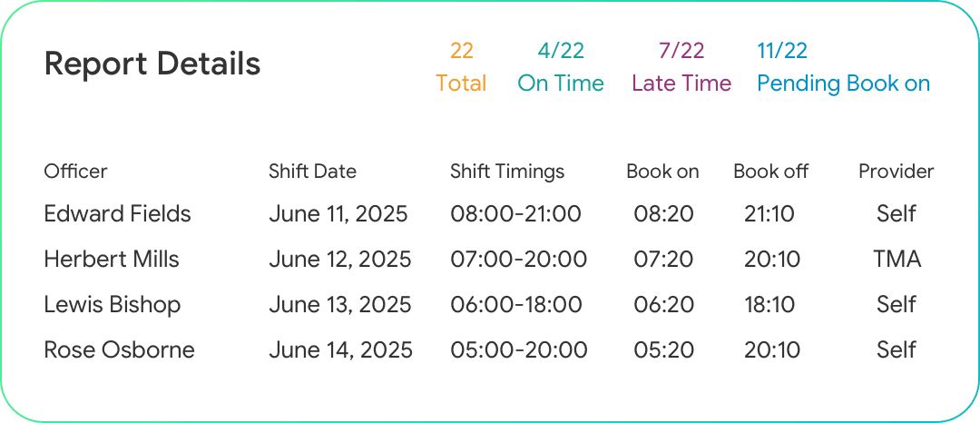Open Pending Book on filter
This screenshot has width=980, height=423.
(843, 67)
